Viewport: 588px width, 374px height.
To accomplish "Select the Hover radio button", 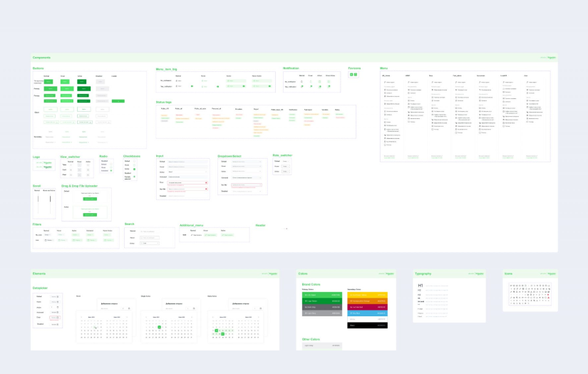I will point(111,167).
